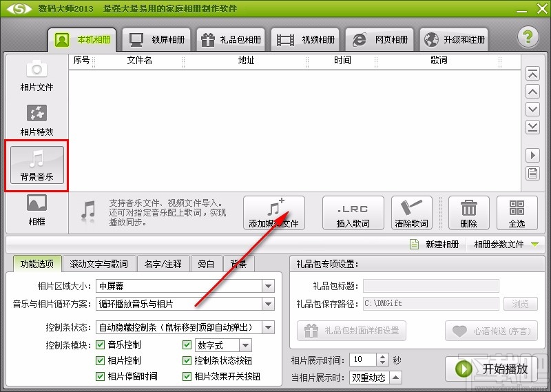Open the 相片区域大小 dropdown
Screen dimensions: 551x392
tap(185, 286)
